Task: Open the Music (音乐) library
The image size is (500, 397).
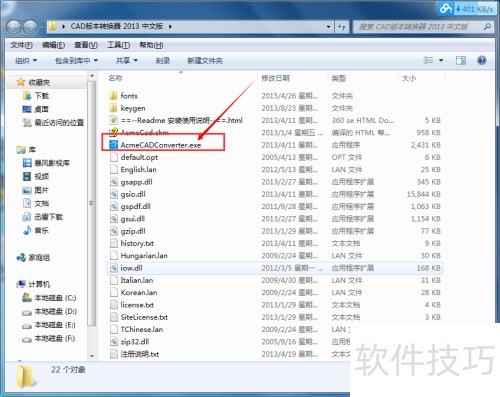Action: pyautogui.click(x=36, y=230)
